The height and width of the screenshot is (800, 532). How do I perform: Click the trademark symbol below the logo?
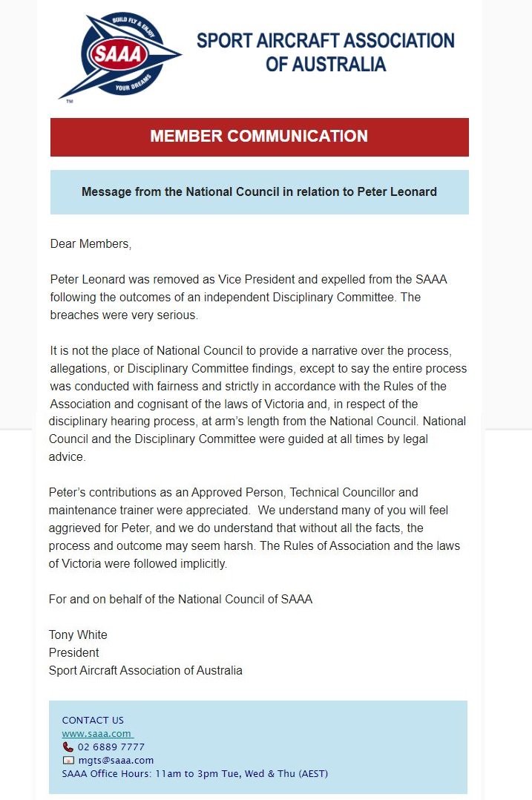click(x=70, y=101)
